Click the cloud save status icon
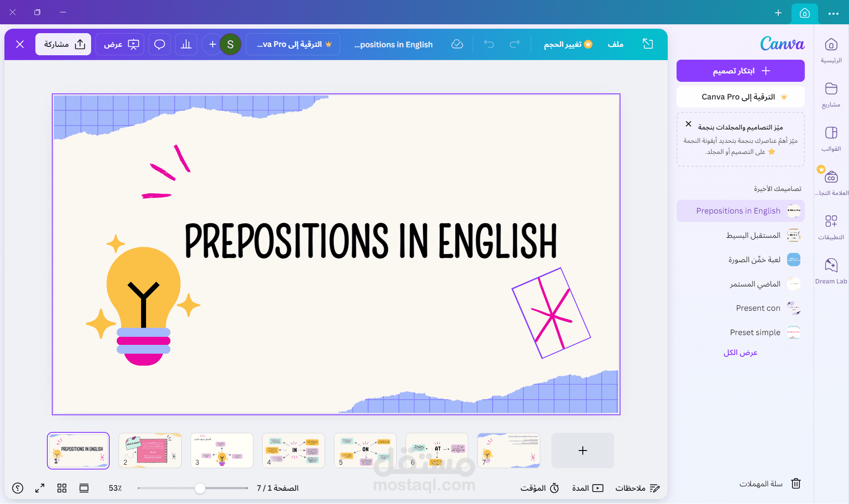849x504 pixels. click(457, 44)
